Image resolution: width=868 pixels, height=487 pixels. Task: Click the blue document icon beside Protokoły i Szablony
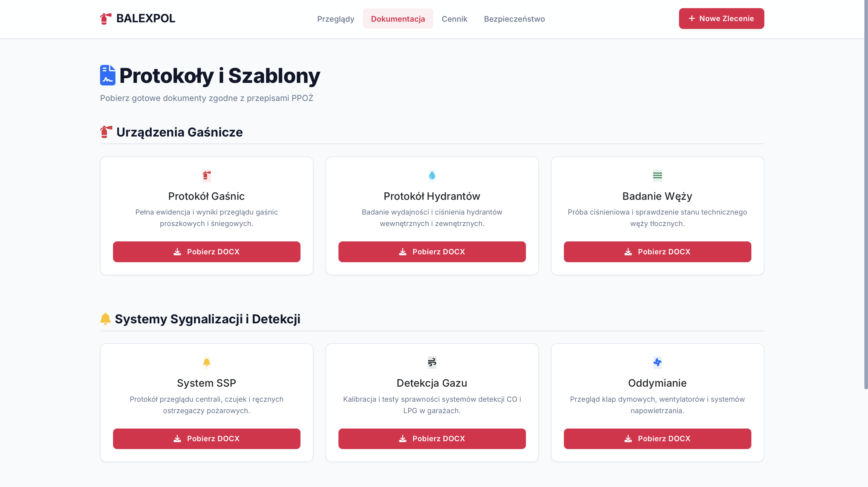tap(108, 75)
